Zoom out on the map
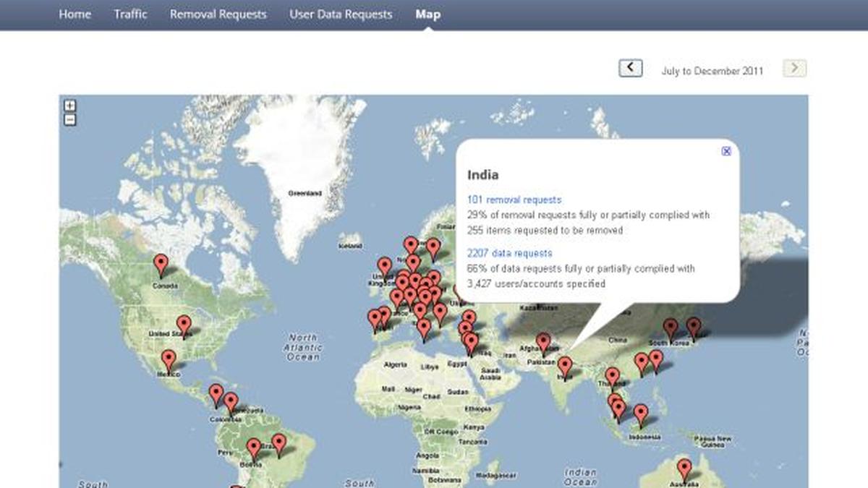The height and width of the screenshot is (488, 868). (x=70, y=120)
